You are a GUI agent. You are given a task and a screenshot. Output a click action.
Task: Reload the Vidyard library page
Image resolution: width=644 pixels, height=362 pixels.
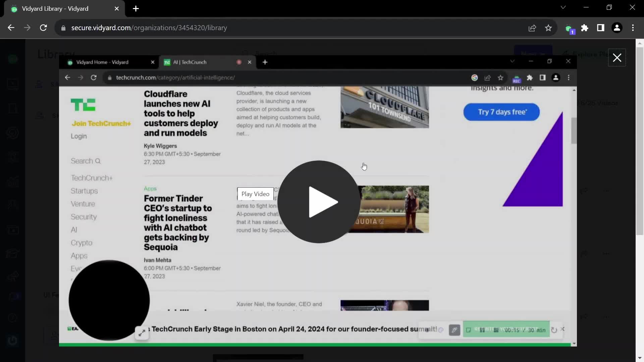click(x=43, y=28)
